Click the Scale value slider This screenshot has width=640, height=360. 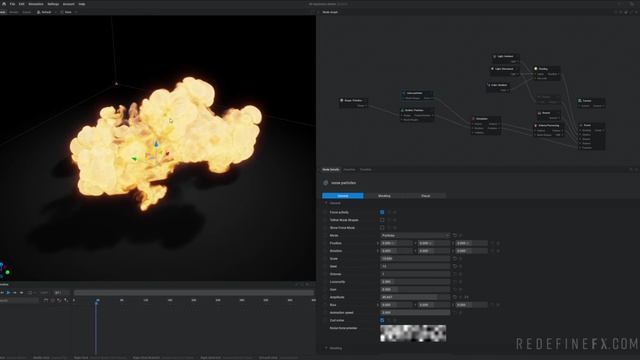click(x=415, y=259)
